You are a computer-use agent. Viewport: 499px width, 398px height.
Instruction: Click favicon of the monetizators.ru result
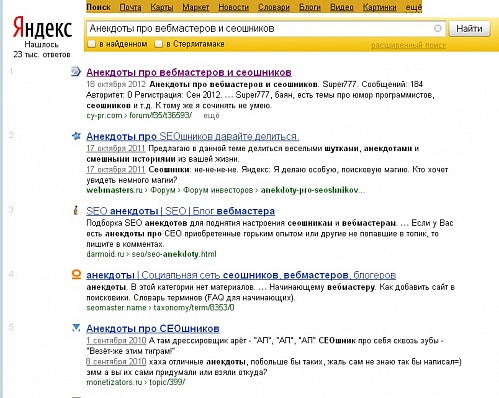(x=76, y=328)
